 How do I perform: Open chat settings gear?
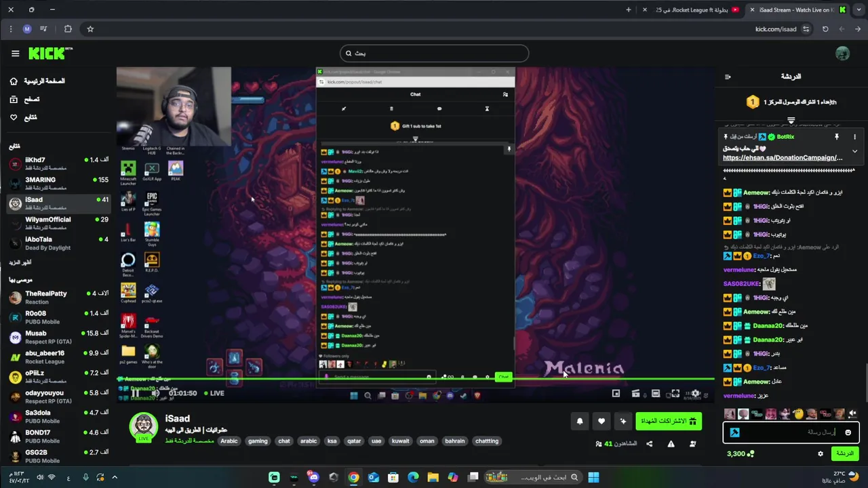[x=821, y=454]
